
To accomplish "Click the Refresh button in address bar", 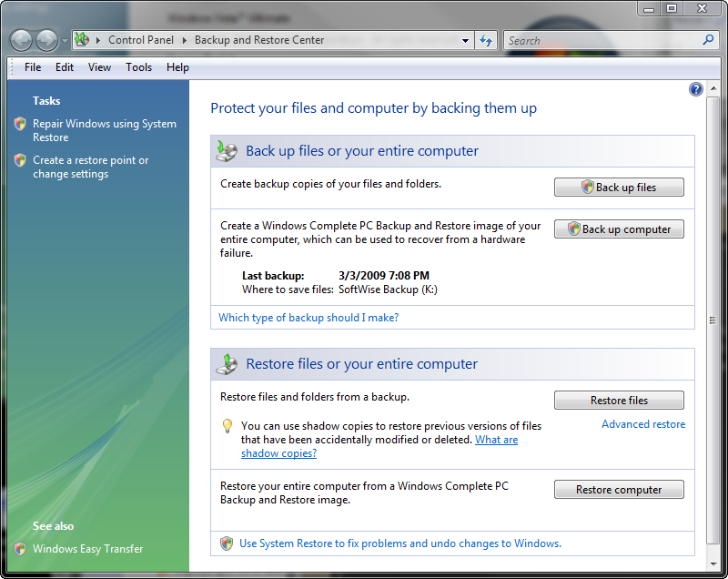I will tap(486, 40).
